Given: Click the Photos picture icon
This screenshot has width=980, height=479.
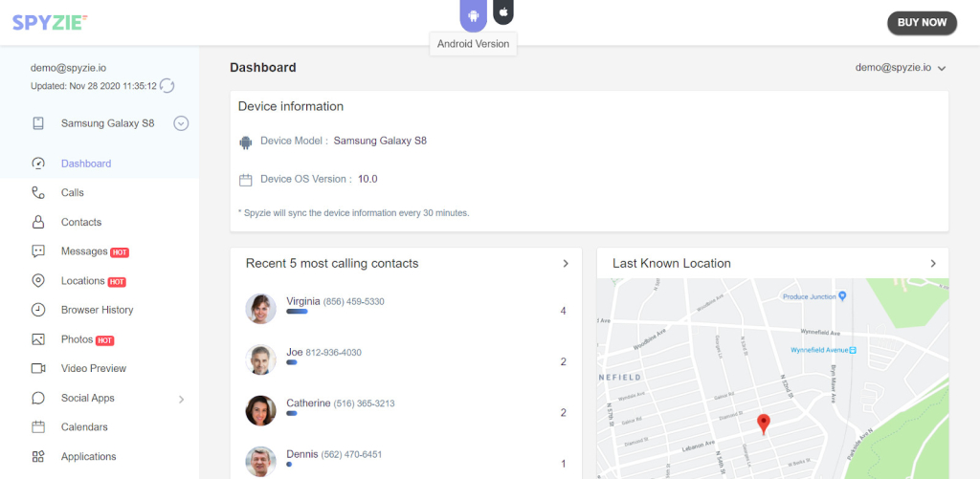Looking at the screenshot, I should pos(38,339).
